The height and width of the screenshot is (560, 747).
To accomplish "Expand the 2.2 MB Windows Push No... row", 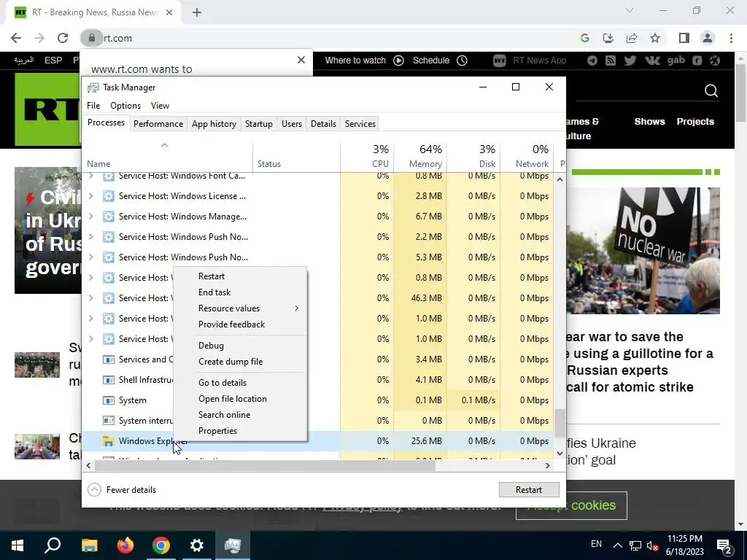I will click(91, 237).
